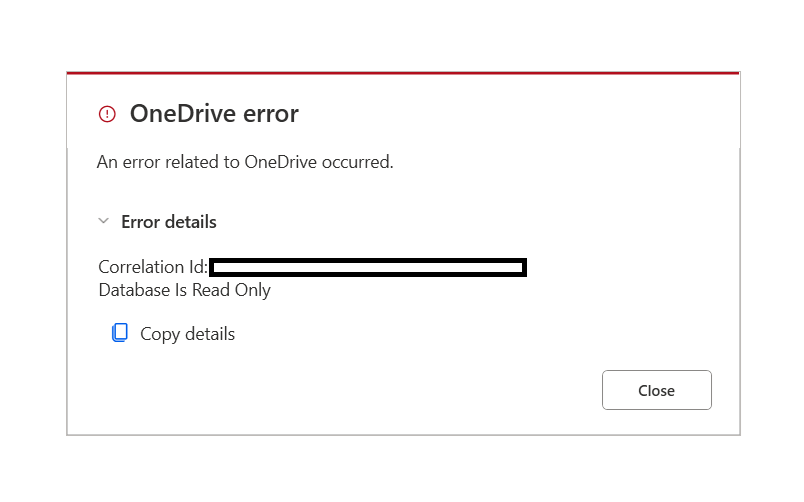Click the redacted correlation ID box
The image size is (804, 502).
point(368,267)
